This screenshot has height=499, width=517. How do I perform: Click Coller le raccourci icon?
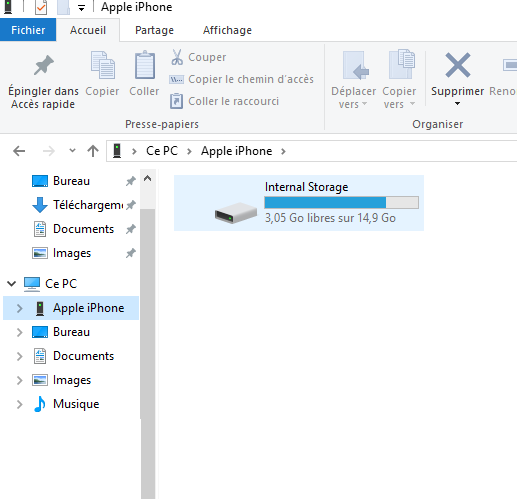click(176, 101)
